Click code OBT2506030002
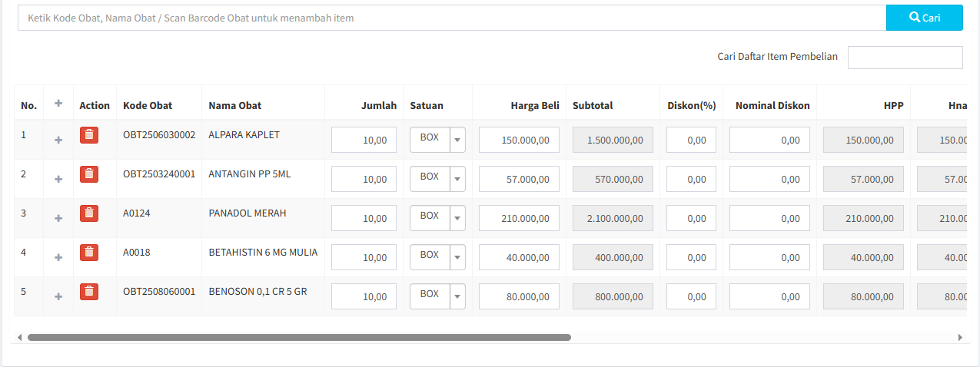Image resolution: width=980 pixels, height=367 pixels. (x=159, y=135)
